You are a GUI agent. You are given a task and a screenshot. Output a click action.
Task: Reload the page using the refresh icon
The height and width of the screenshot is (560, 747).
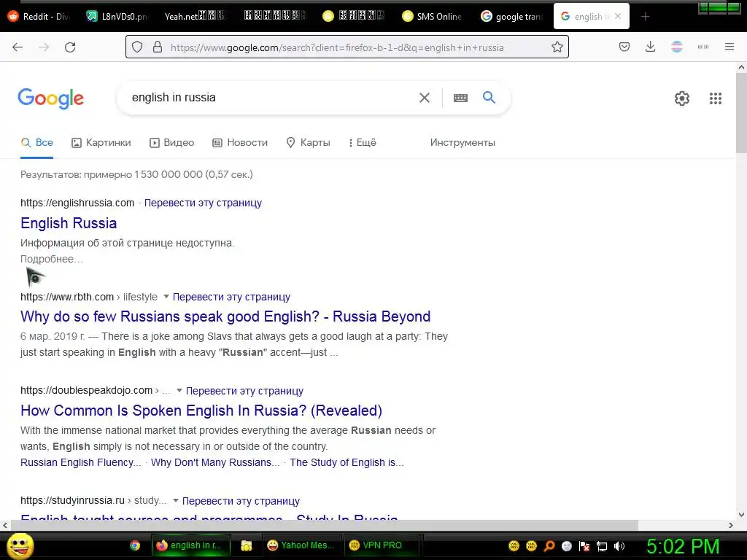point(70,47)
